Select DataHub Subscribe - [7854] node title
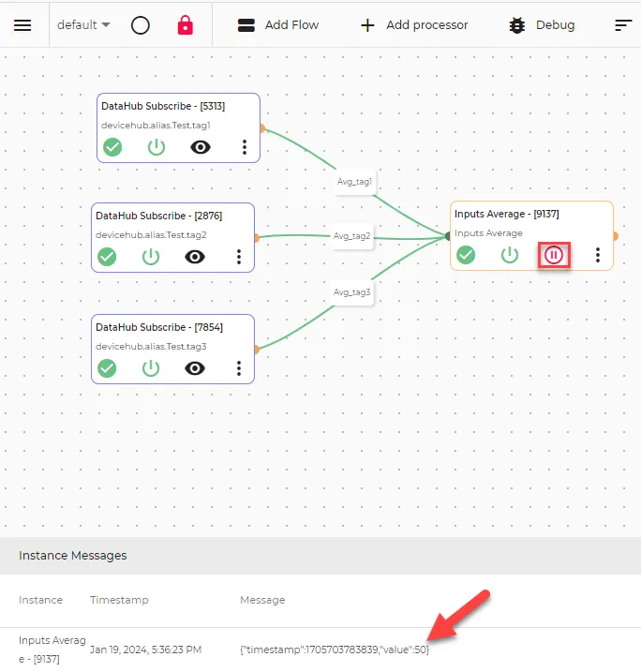Screen dimensions: 641x672 point(159,327)
